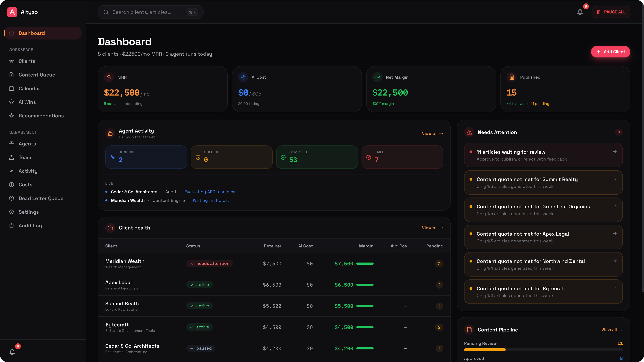
Task: Click the Published document icon
Action: (512, 77)
